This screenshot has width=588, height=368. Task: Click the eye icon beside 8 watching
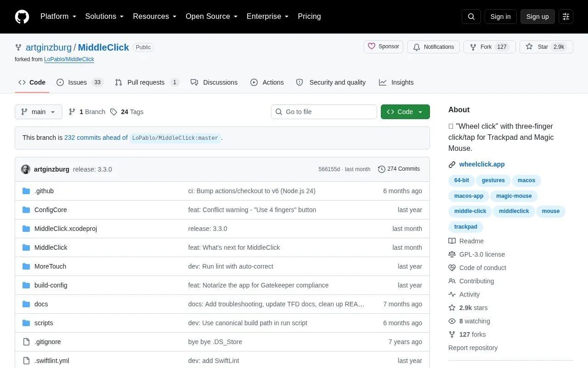[x=452, y=321]
